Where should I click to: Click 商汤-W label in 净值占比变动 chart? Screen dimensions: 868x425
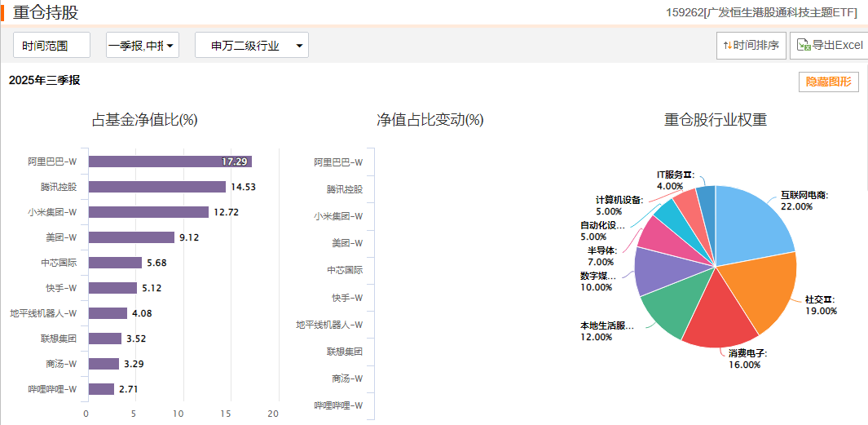347,379
